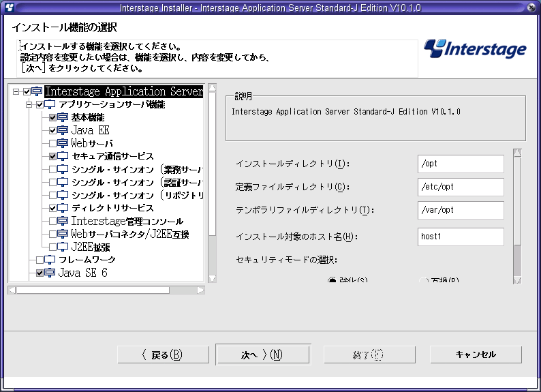The image size is (541, 392).
Task: Click the feature tree vertical scrollbar thumb
Action: pos(213,164)
